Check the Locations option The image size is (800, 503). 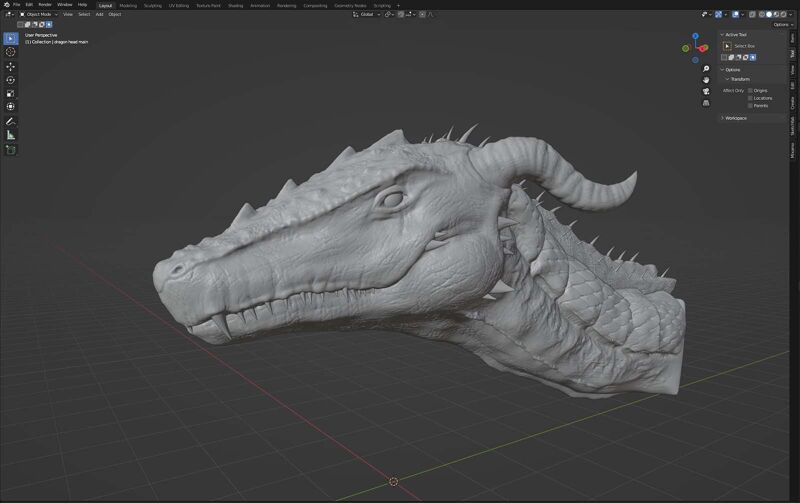750,98
